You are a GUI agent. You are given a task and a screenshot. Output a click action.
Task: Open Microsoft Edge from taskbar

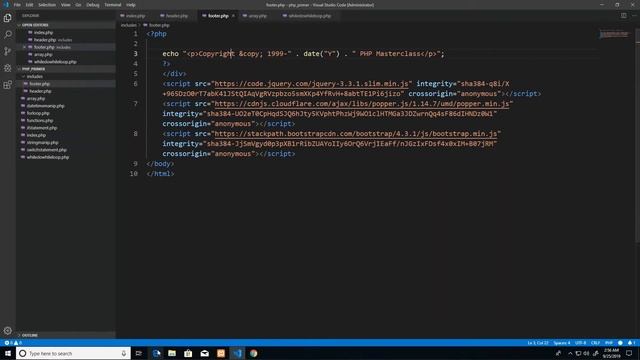(156, 353)
